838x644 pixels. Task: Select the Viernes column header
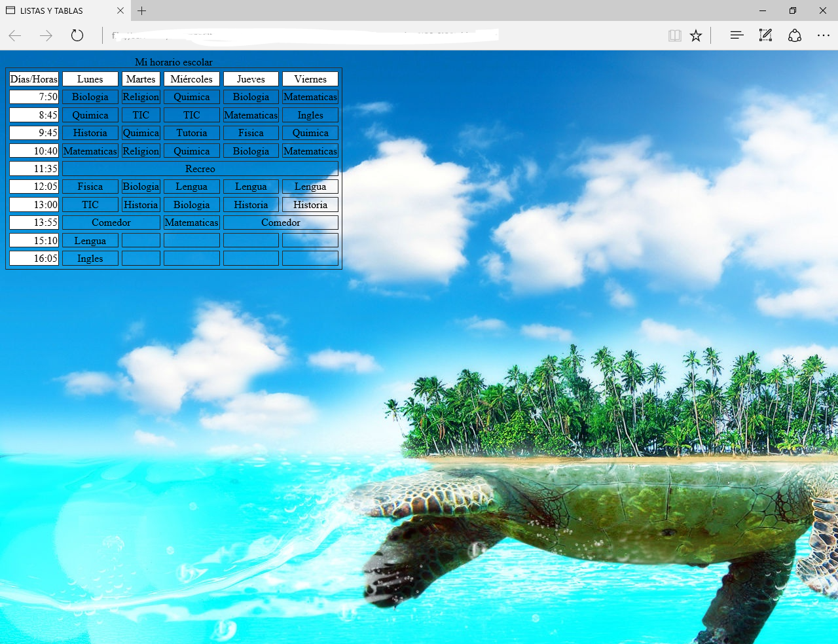pyautogui.click(x=310, y=79)
